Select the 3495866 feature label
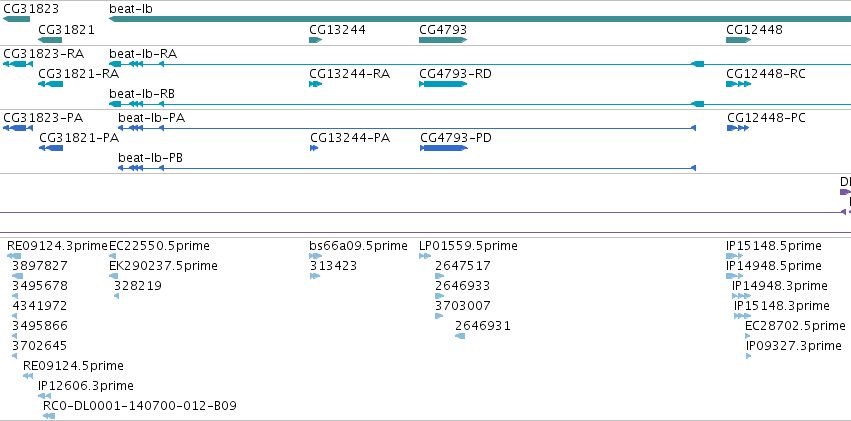Screen dimensions: 851x421 (40, 326)
